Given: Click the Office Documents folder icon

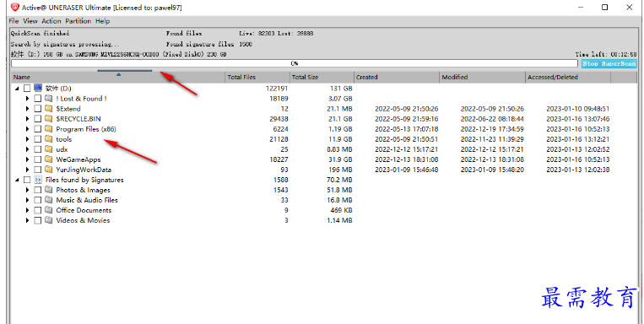Looking at the screenshot, I should pyautogui.click(x=49, y=210).
